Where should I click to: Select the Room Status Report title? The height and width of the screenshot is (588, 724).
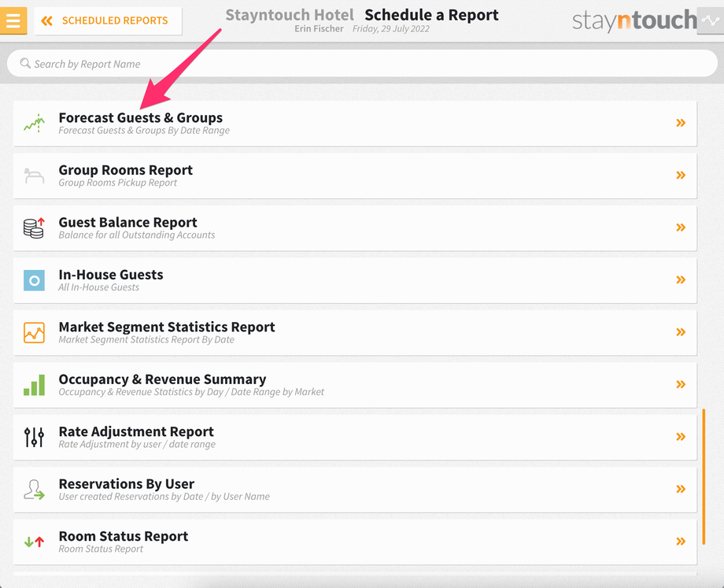[x=124, y=536]
